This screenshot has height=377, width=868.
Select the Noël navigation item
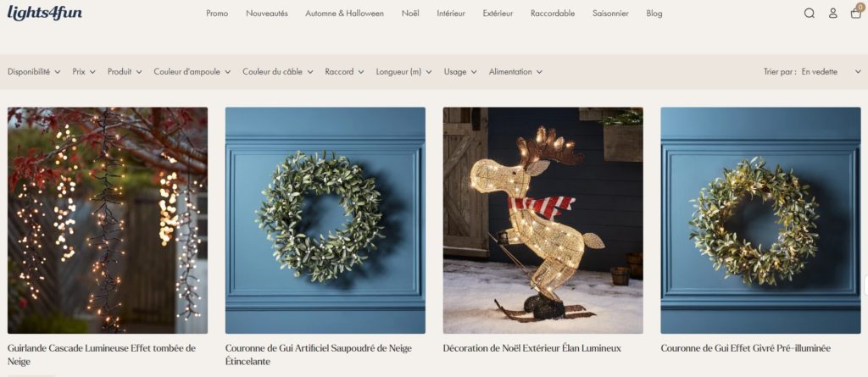tap(410, 14)
